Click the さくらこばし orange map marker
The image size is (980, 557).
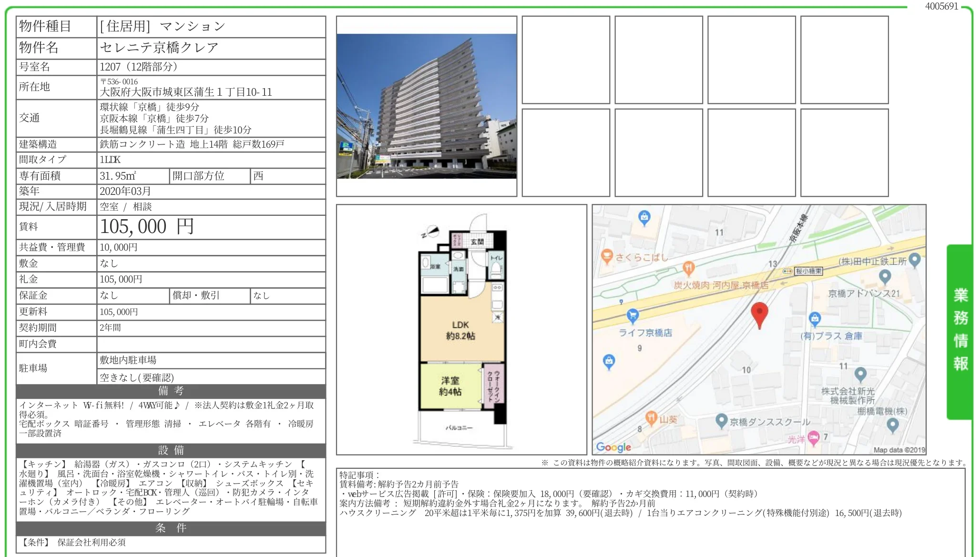tap(606, 256)
